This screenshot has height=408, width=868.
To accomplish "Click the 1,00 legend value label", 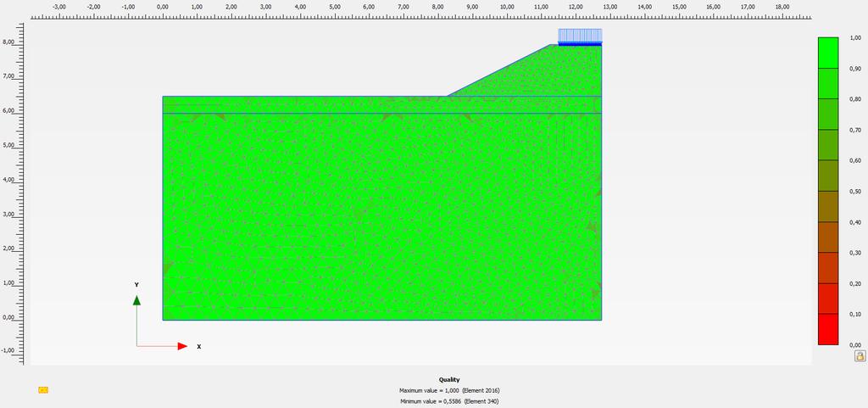I will click(855, 37).
